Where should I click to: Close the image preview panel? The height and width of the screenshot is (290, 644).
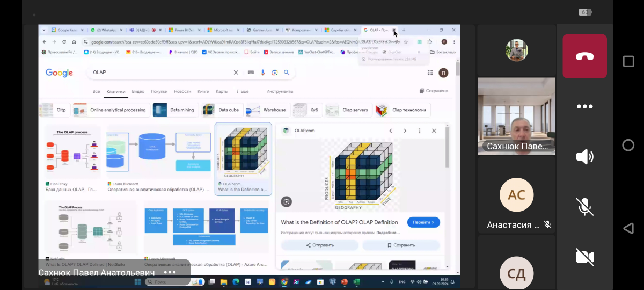click(434, 130)
